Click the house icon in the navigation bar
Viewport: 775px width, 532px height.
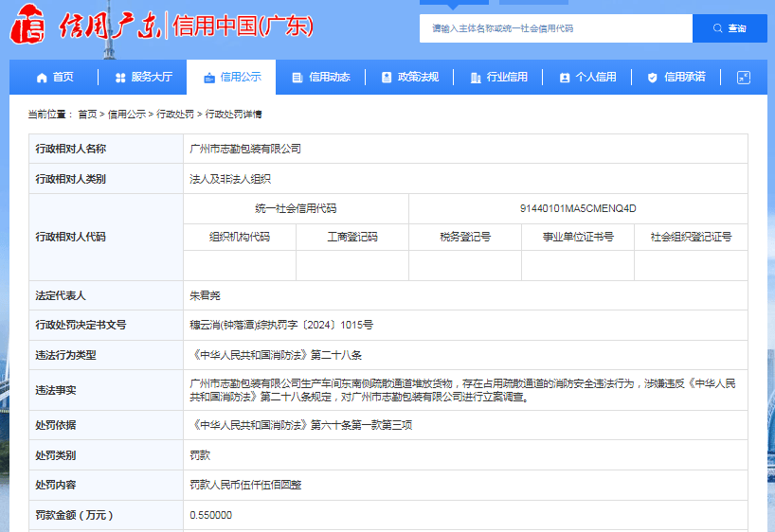(42, 78)
